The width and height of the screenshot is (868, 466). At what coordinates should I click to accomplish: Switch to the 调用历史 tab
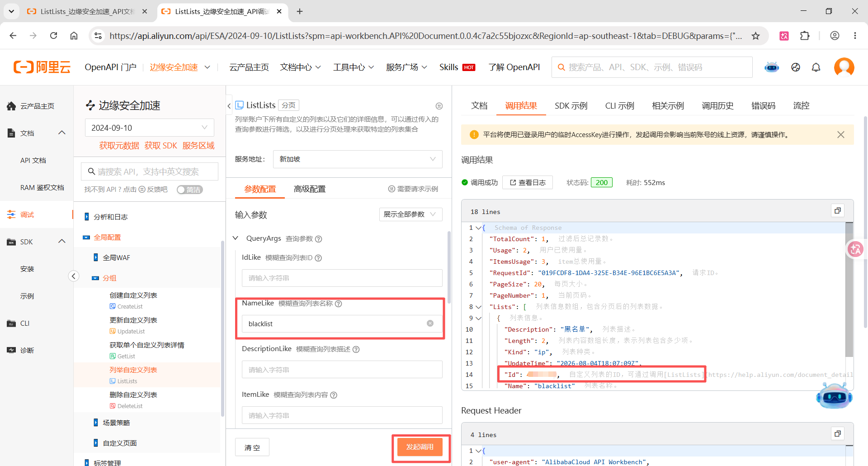(x=717, y=106)
